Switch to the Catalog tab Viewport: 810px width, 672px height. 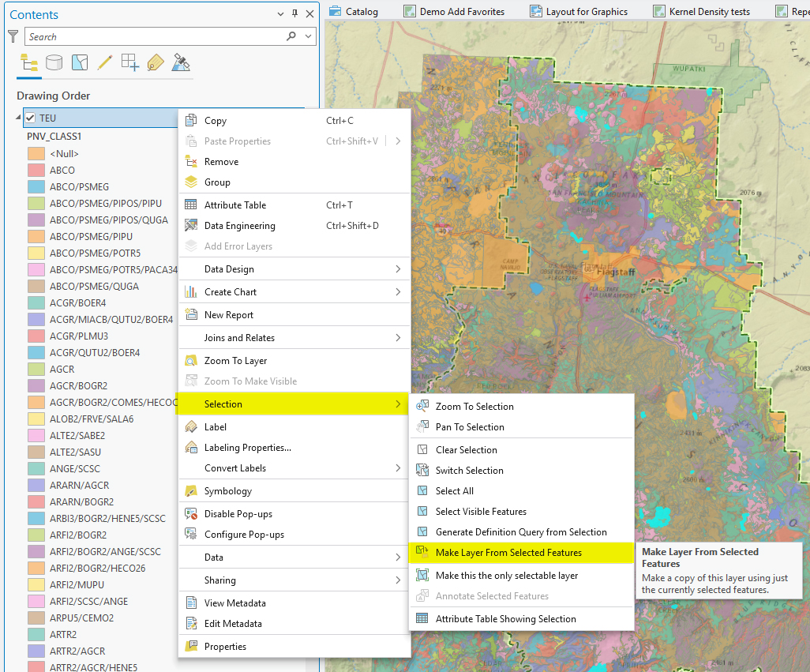pos(354,11)
